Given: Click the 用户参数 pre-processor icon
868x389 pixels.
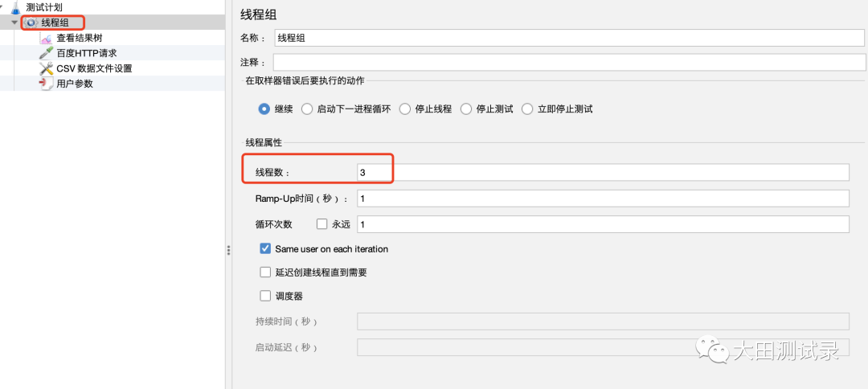Looking at the screenshot, I should point(47,84).
